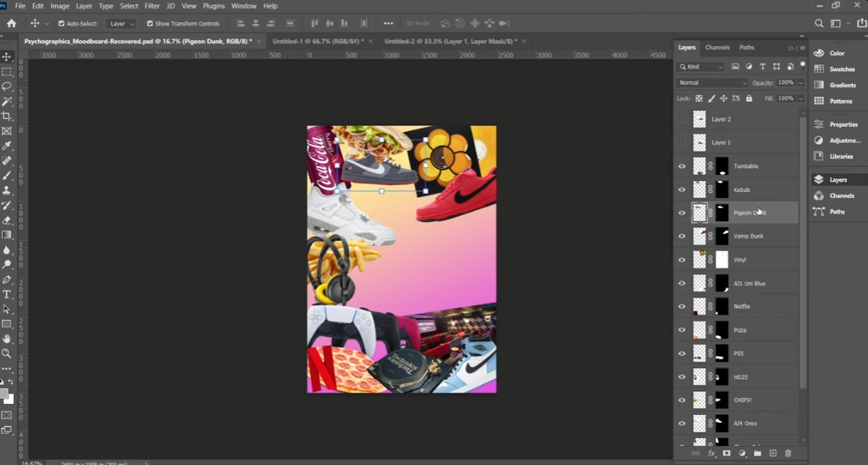Screen dimensions: 868x465
Task: Select the Rectangular Marquee tool
Action: click(x=7, y=72)
